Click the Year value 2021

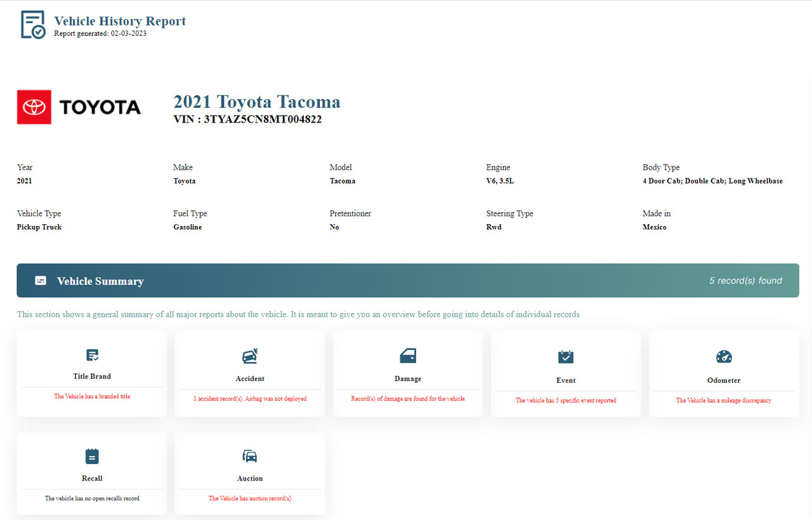(x=25, y=181)
